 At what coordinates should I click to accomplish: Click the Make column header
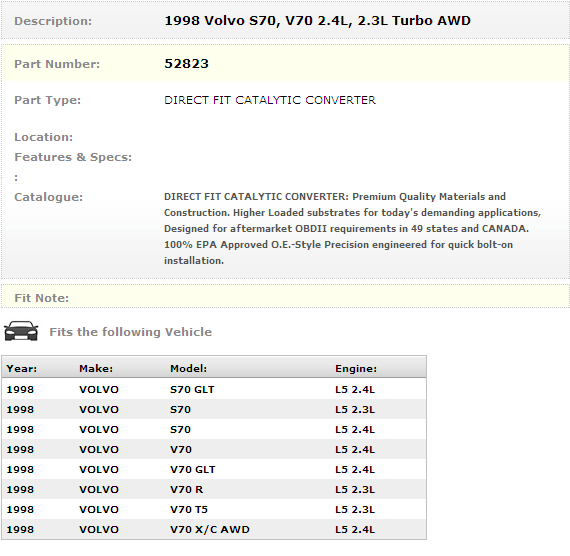96,369
